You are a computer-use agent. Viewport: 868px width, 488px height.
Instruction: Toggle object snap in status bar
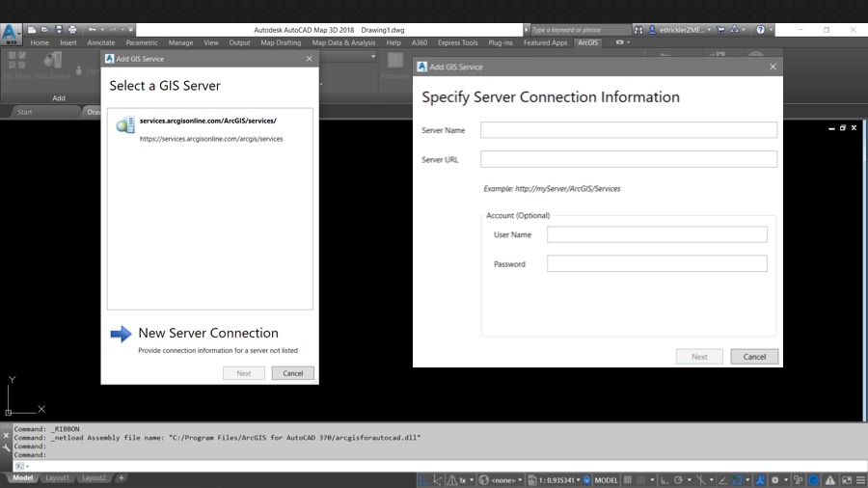pyautogui.click(x=737, y=480)
